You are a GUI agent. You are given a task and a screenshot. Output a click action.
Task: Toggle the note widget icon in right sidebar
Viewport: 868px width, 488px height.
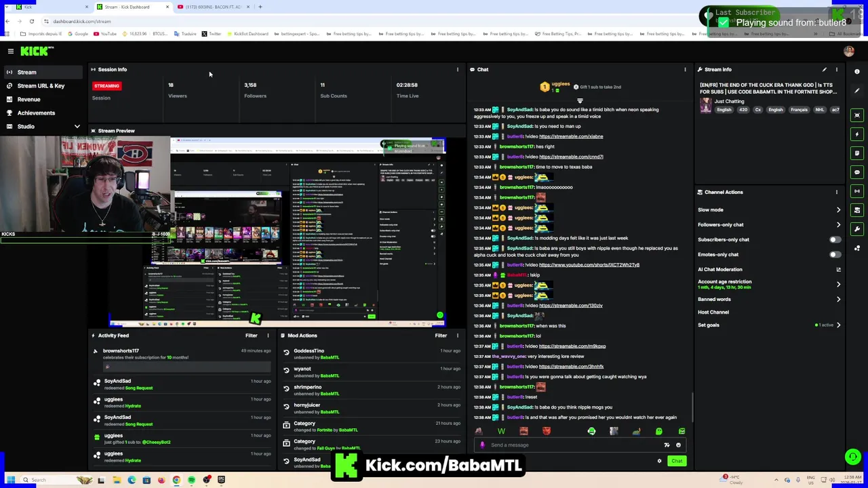(x=857, y=153)
